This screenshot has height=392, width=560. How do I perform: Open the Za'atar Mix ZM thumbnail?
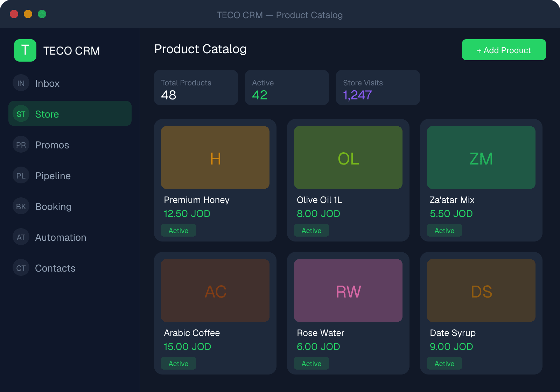click(x=481, y=157)
